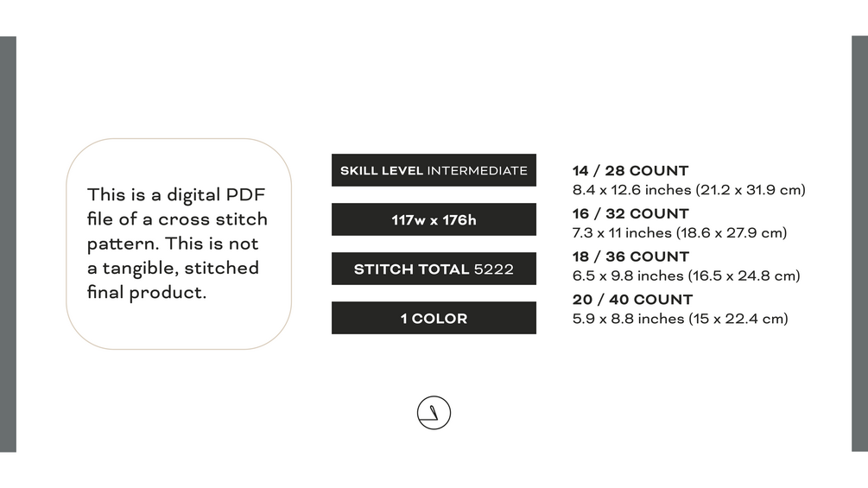Click the 'This is a digital PDF' line
The width and height of the screenshot is (868, 488).
pyautogui.click(x=176, y=194)
